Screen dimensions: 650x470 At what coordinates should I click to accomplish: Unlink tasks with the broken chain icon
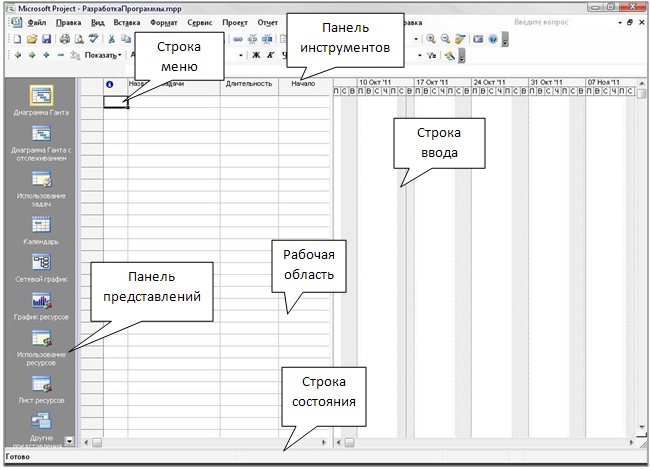click(x=252, y=39)
